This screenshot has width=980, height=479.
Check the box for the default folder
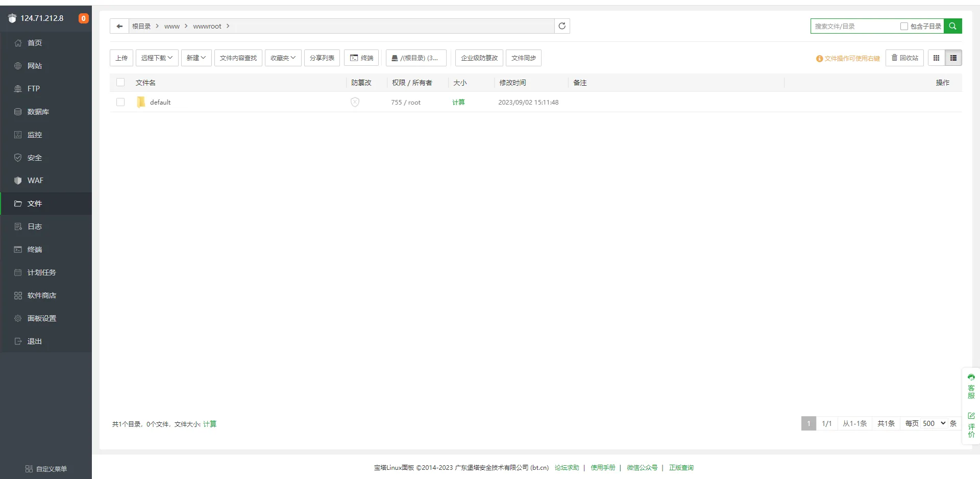tap(120, 102)
